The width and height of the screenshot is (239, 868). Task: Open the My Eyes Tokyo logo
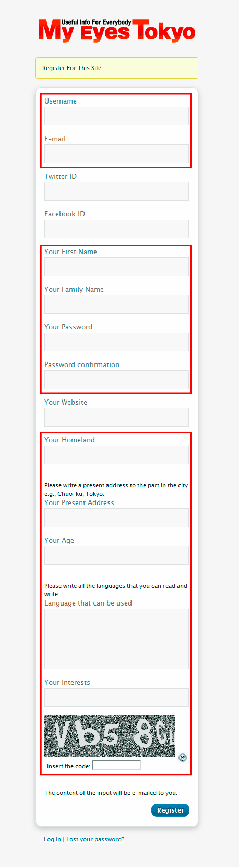pos(117,30)
